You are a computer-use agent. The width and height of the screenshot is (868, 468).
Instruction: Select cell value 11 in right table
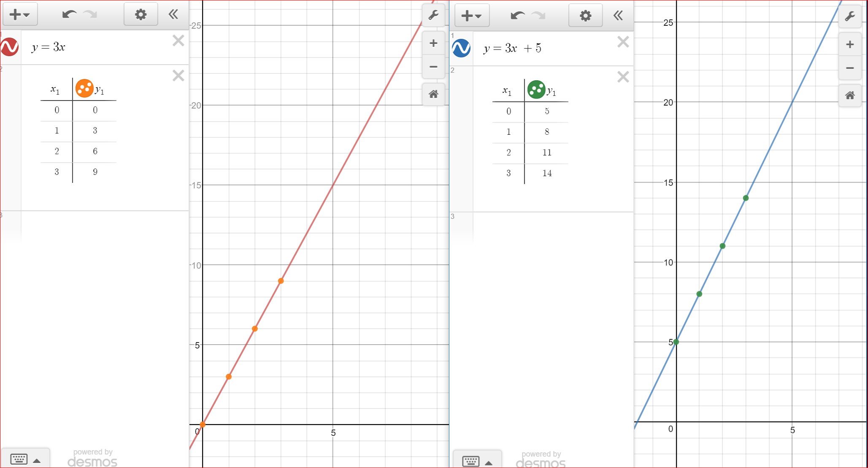547,152
